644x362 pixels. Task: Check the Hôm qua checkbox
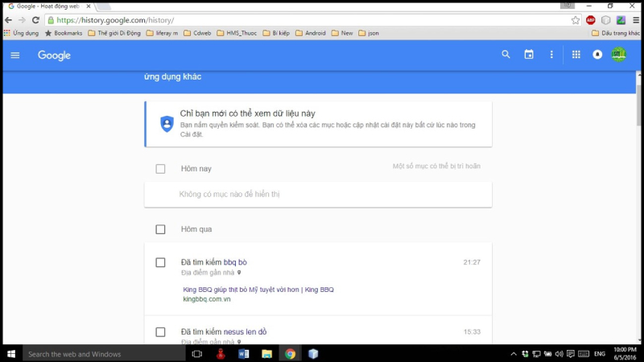click(x=160, y=229)
